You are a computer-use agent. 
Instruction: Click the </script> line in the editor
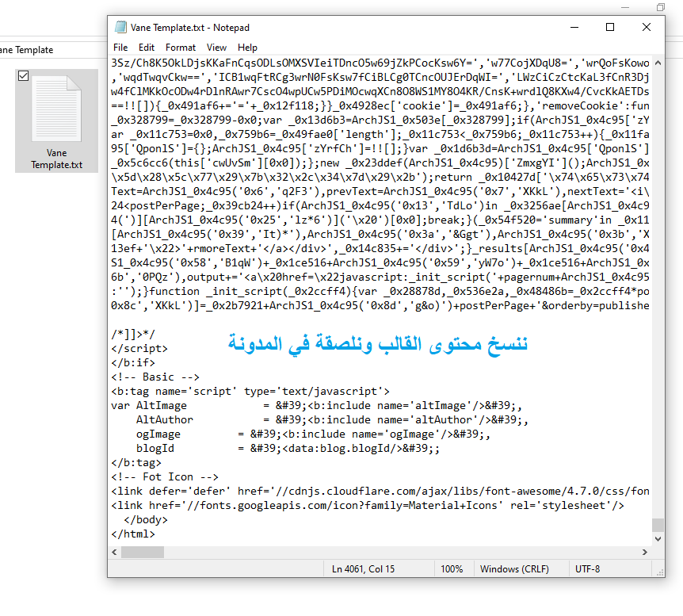pyautogui.click(x=139, y=348)
